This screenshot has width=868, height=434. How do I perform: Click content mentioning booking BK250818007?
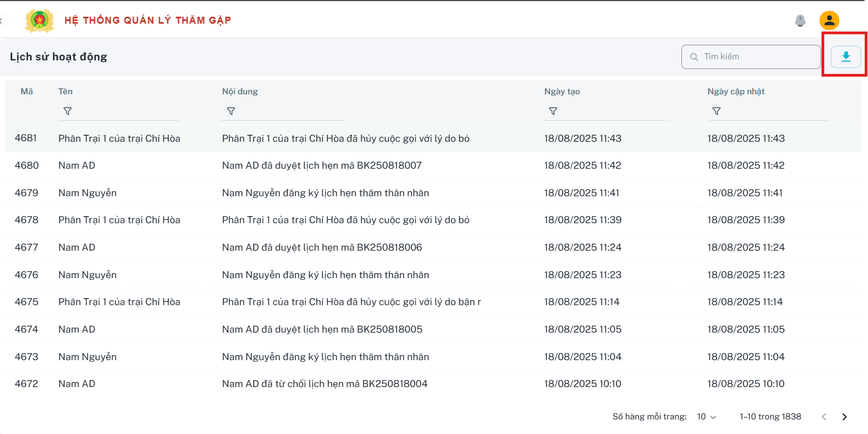[322, 166]
